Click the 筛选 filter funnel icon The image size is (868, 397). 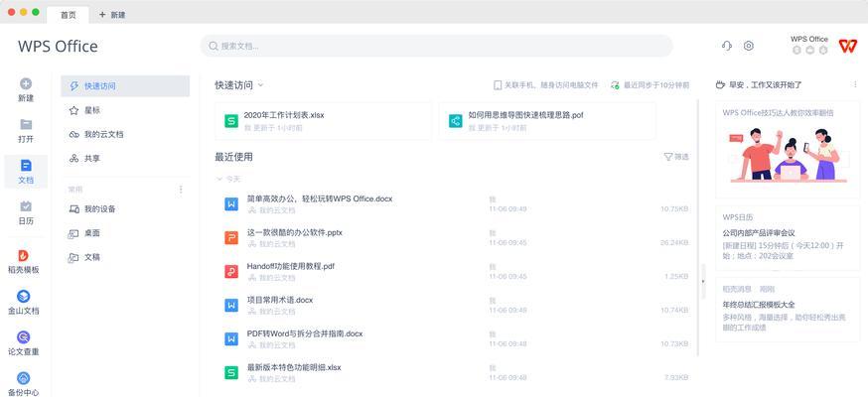pyautogui.click(x=668, y=157)
